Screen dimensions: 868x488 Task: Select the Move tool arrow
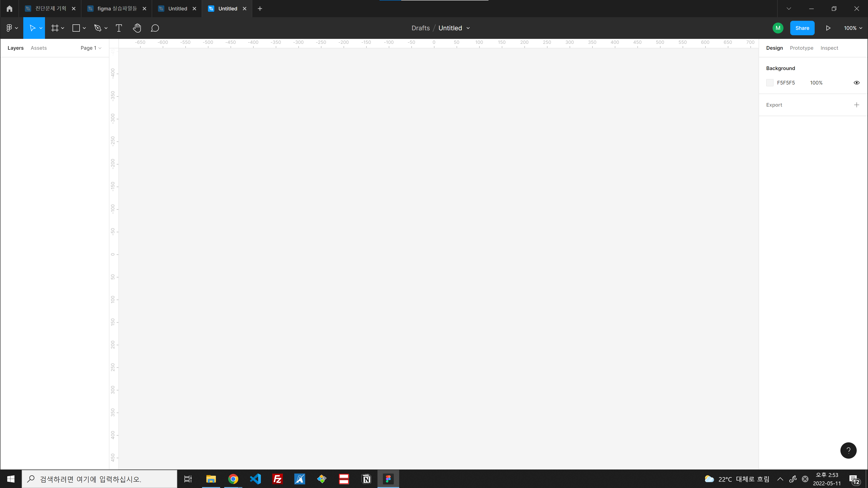point(32,28)
